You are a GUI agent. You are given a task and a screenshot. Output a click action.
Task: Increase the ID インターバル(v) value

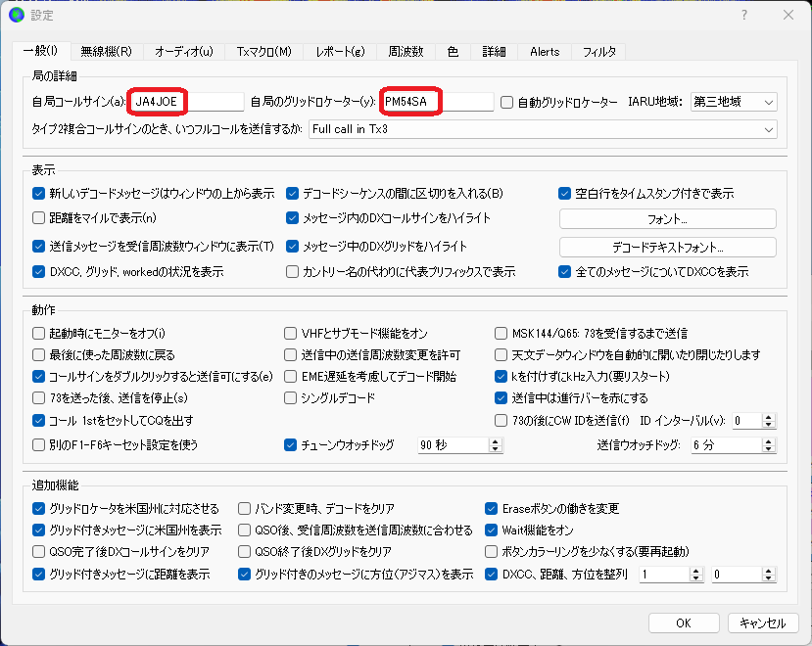point(769,417)
